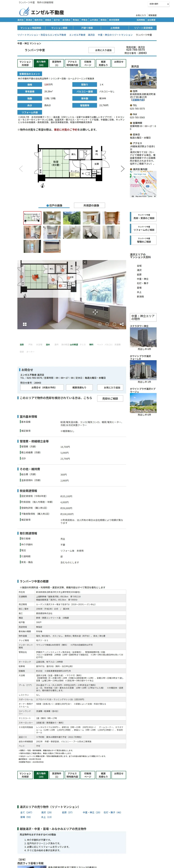Open the お気に入り link in the header
Image resolution: width=174 pixels, height=868 pixels.
pyautogui.click(x=141, y=15)
